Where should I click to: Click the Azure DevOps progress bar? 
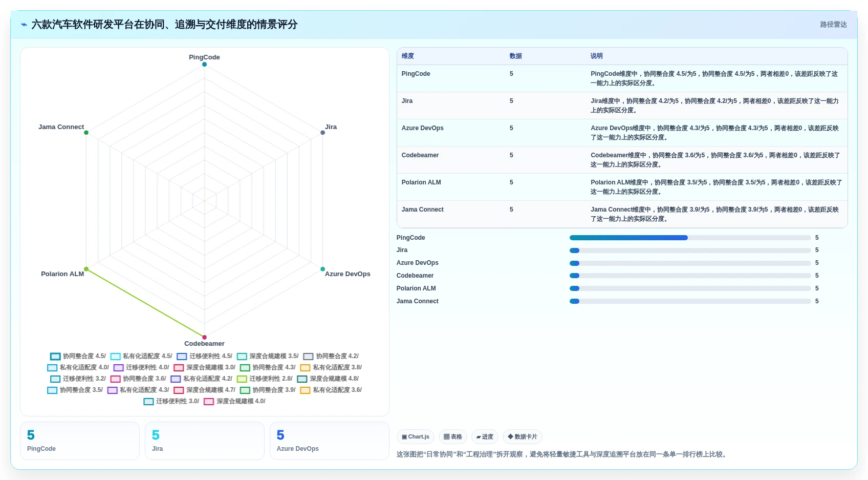pyautogui.click(x=690, y=263)
